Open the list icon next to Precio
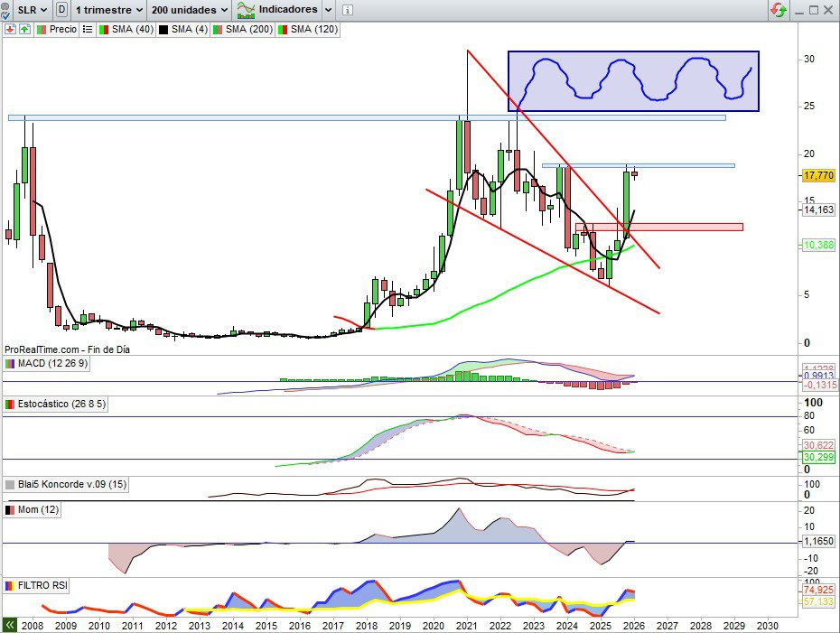Image resolution: width=840 pixels, height=633 pixels. pyautogui.click(x=88, y=29)
